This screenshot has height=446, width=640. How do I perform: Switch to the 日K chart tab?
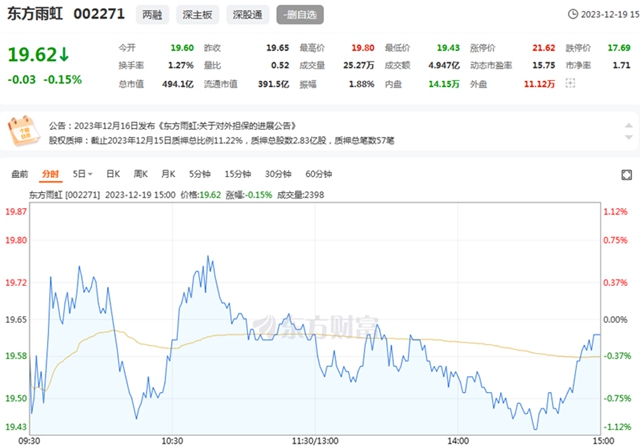113,174
